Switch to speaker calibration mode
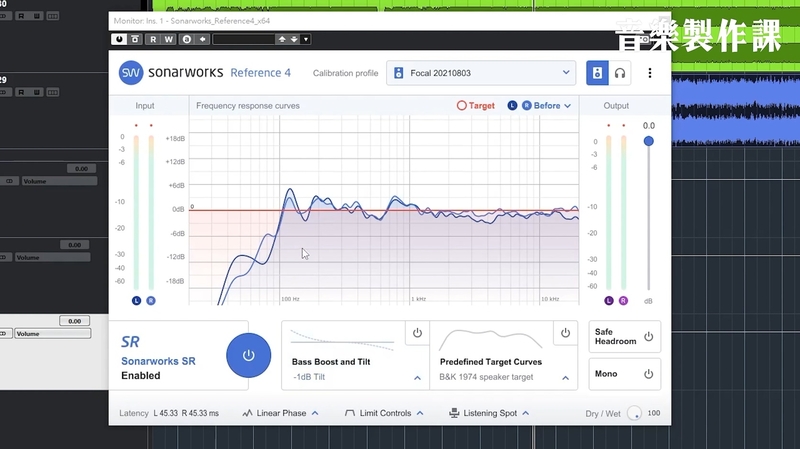Image resolution: width=800 pixels, height=449 pixels. [x=597, y=73]
